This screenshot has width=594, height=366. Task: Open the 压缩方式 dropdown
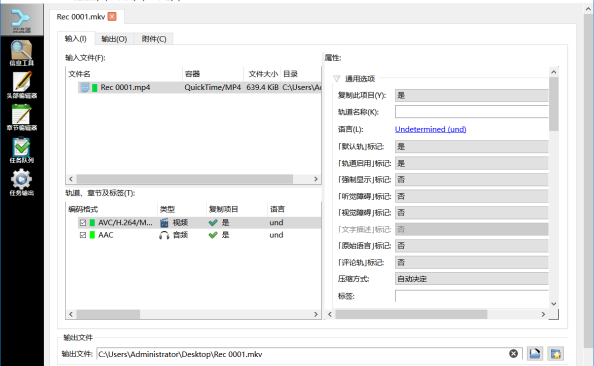click(472, 279)
